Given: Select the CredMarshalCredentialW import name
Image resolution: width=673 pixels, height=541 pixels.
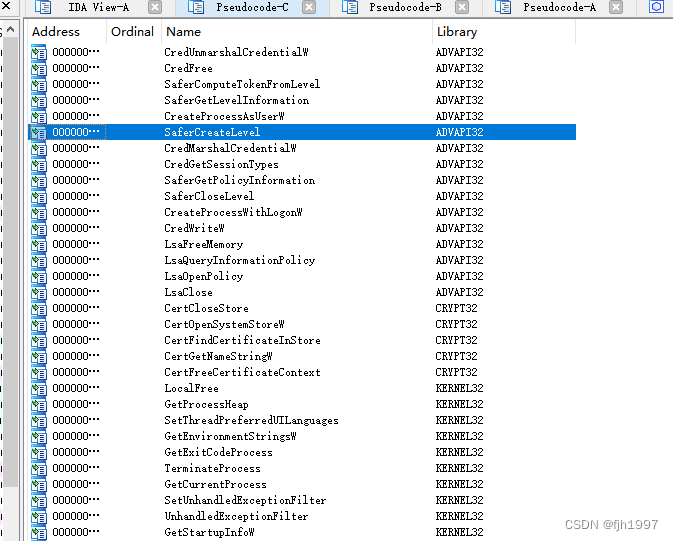Looking at the screenshot, I should tap(230, 148).
